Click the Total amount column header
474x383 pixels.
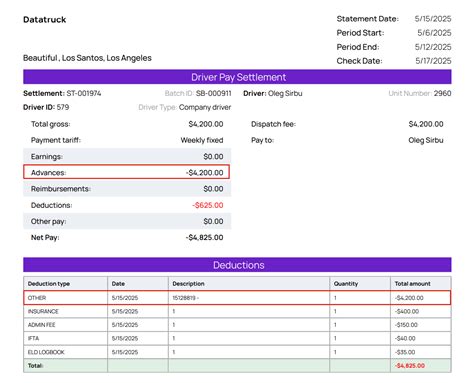pyautogui.click(x=413, y=284)
